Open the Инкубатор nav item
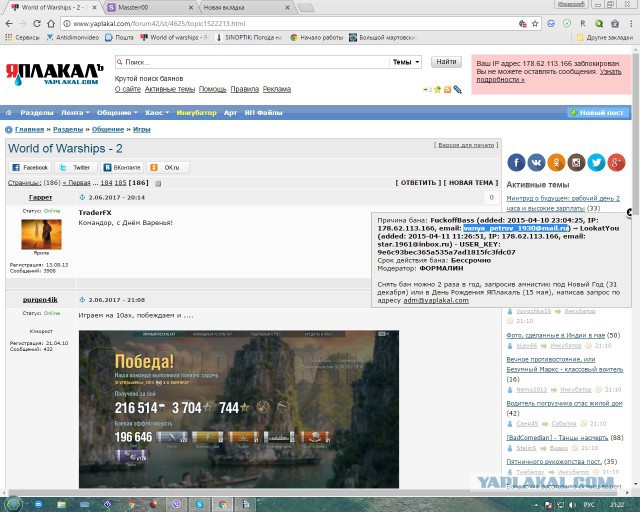640x512 pixels. [196, 113]
